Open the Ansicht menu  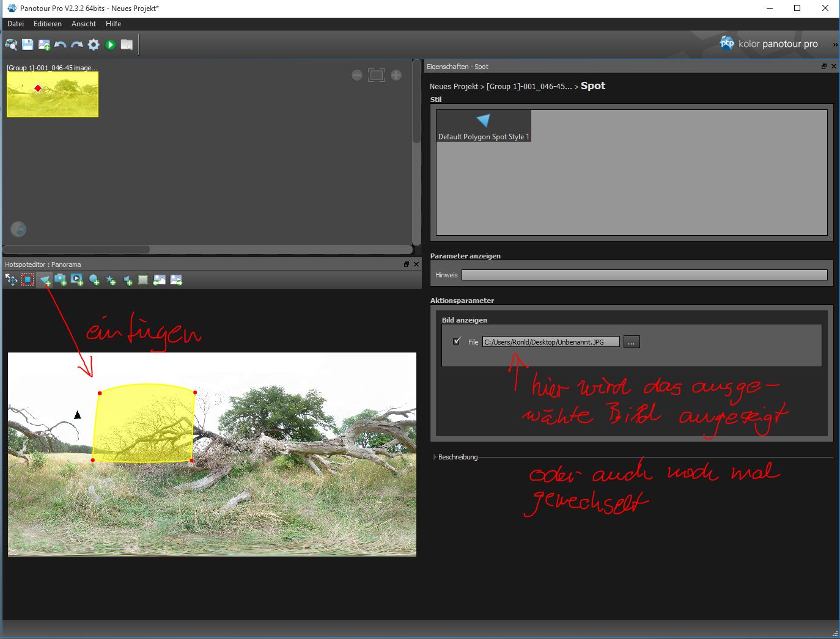84,24
